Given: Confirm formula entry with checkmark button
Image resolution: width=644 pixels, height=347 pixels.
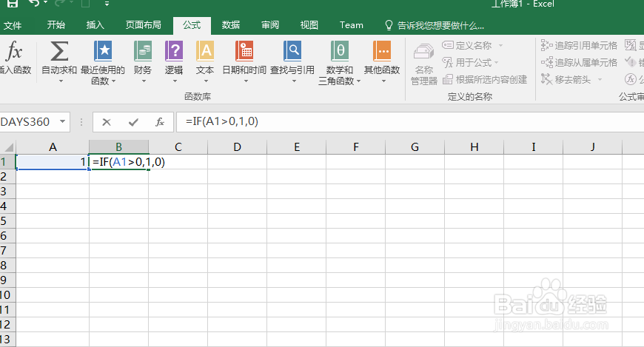Looking at the screenshot, I should (x=133, y=122).
